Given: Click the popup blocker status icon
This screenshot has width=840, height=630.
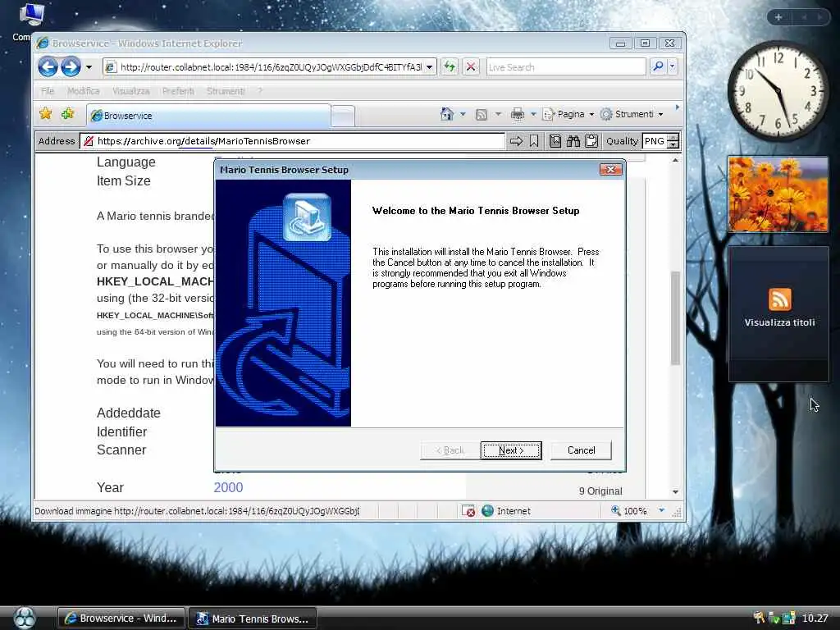Looking at the screenshot, I should point(468,511).
